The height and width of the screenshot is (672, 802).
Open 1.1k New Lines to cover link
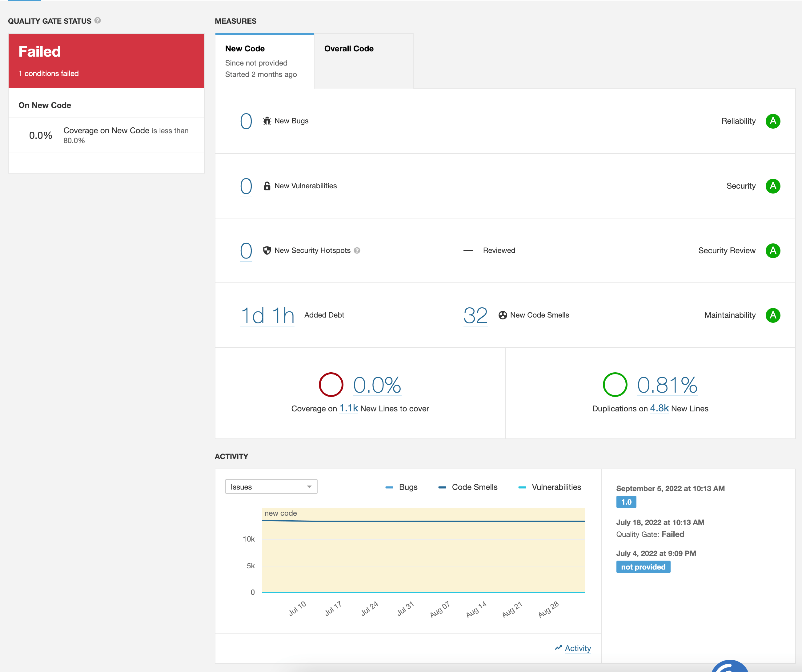point(348,408)
